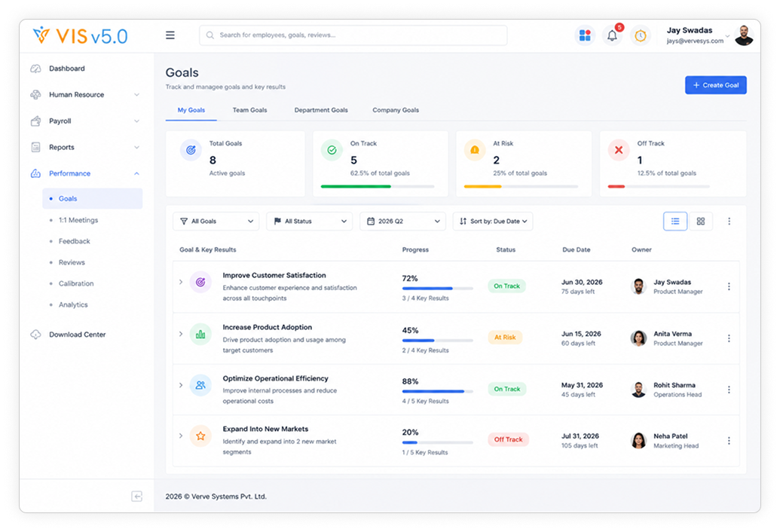Open options menu for Increase Product Adoption
780x532 pixels.
[x=729, y=338]
